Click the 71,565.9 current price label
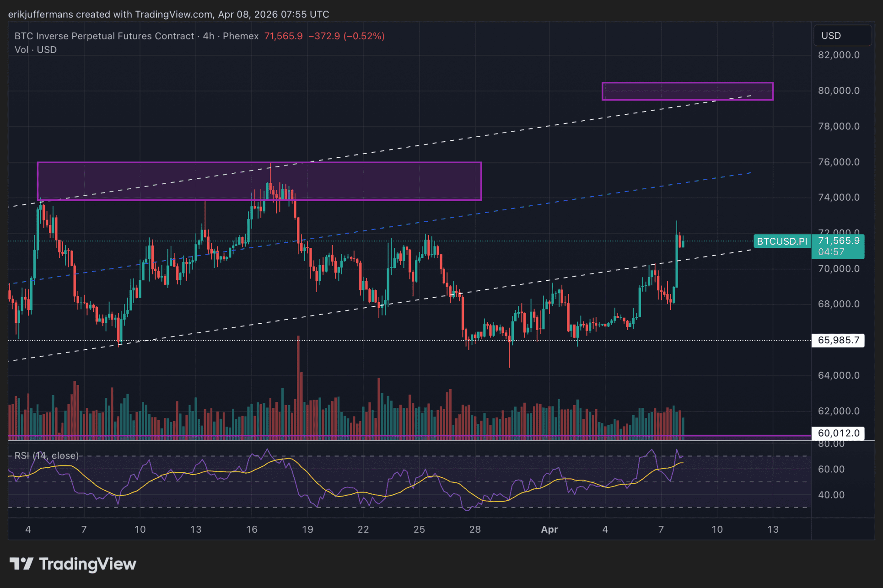The height and width of the screenshot is (588, 883). click(838, 241)
